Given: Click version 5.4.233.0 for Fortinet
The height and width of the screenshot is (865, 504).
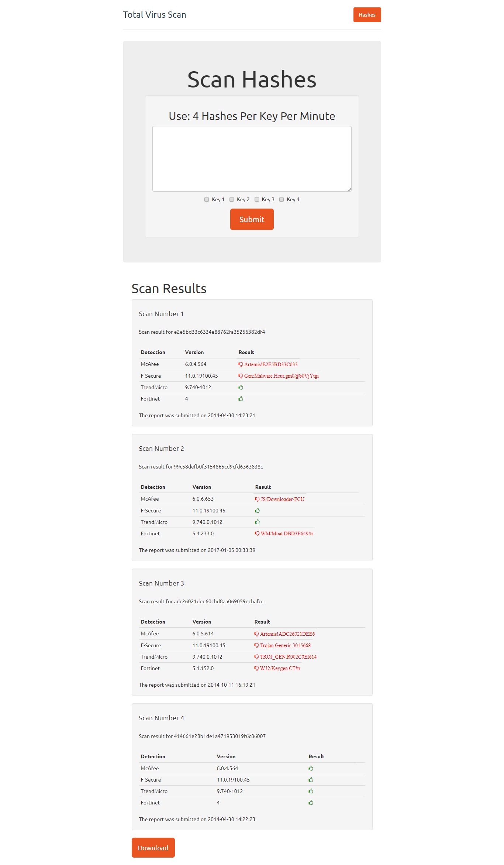Looking at the screenshot, I should 203,533.
